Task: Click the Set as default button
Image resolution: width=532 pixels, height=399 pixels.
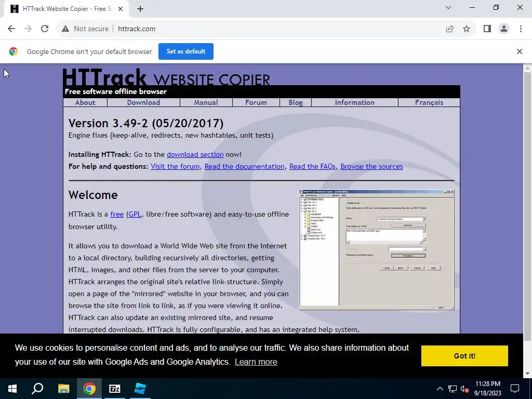Action: click(x=186, y=51)
